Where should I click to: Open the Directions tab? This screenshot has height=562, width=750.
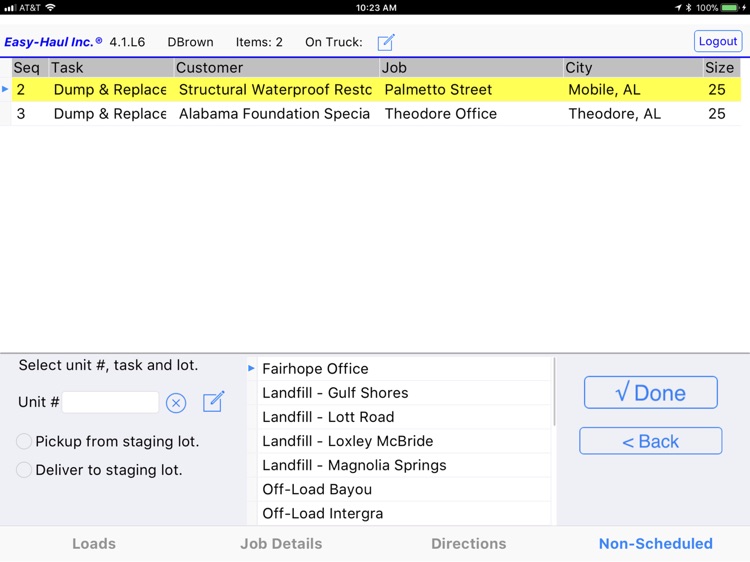[469, 544]
